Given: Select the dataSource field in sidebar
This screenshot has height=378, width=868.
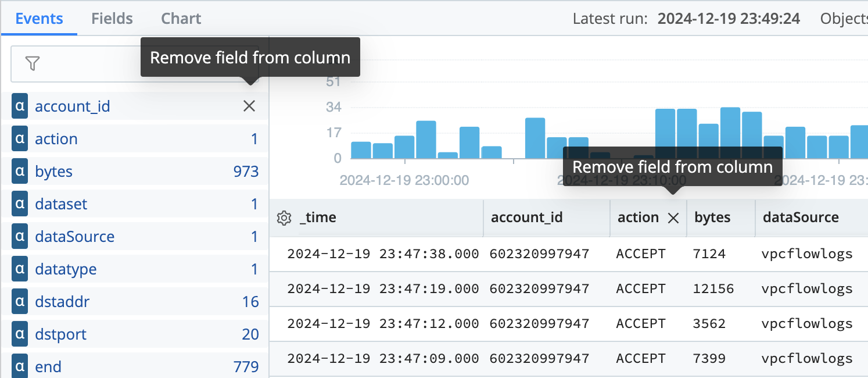Looking at the screenshot, I should point(75,237).
